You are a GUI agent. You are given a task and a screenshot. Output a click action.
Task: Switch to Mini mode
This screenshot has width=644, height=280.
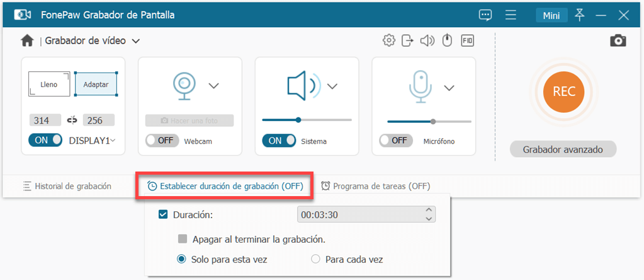[x=551, y=16]
